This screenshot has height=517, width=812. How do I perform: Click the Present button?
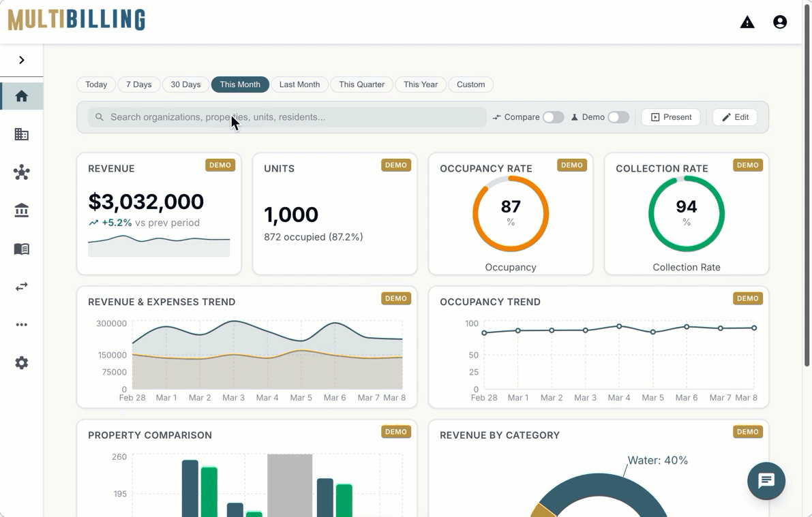[671, 117]
